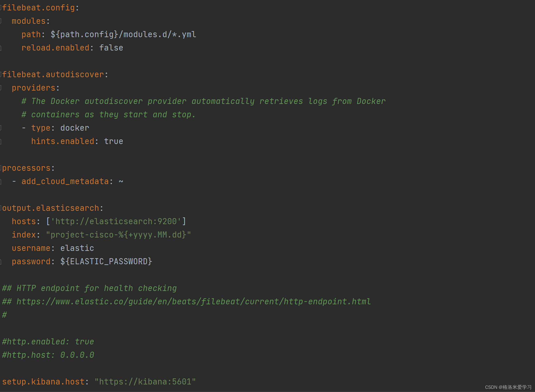Click the 'reload.enabled' key

[55, 48]
